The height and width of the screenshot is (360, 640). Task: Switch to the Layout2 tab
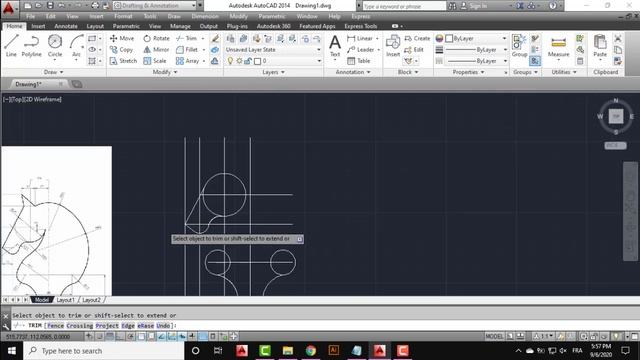pyautogui.click(x=91, y=300)
